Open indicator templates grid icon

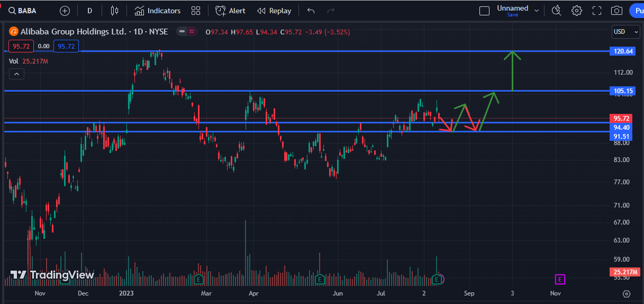point(195,11)
